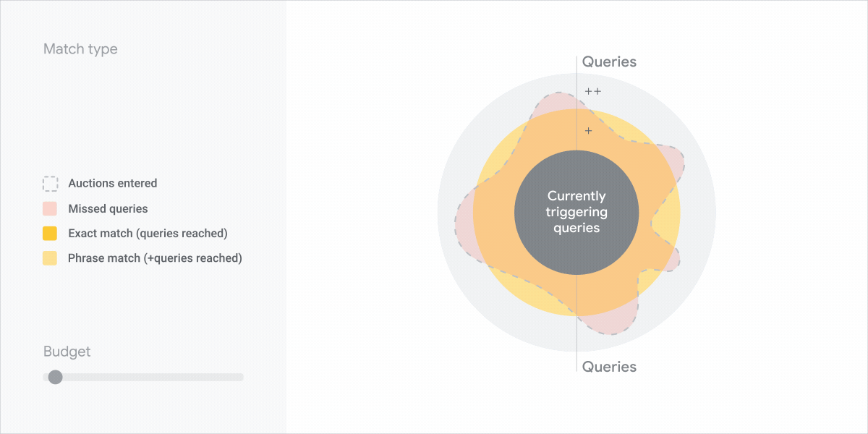Select the bottom Queries label
Screen dimensions: 868x434
pos(610,367)
